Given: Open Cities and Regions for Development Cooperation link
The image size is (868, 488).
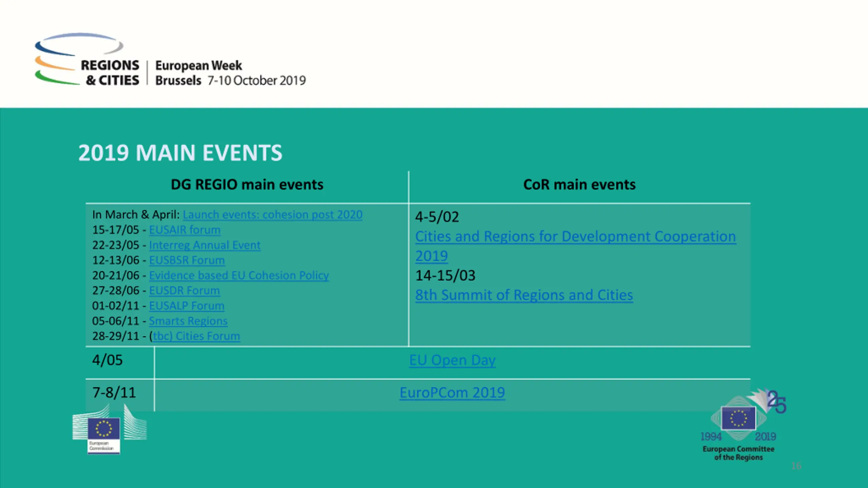Looking at the screenshot, I should point(576,246).
